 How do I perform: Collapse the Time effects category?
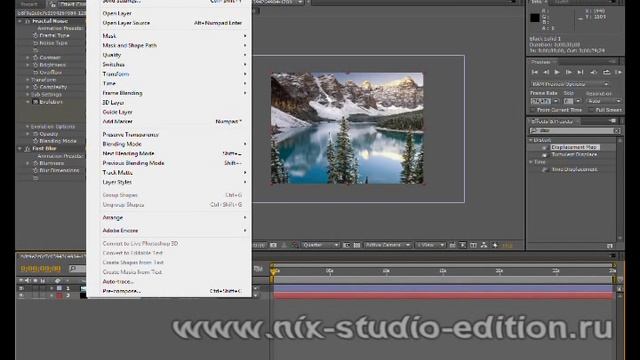(531, 162)
